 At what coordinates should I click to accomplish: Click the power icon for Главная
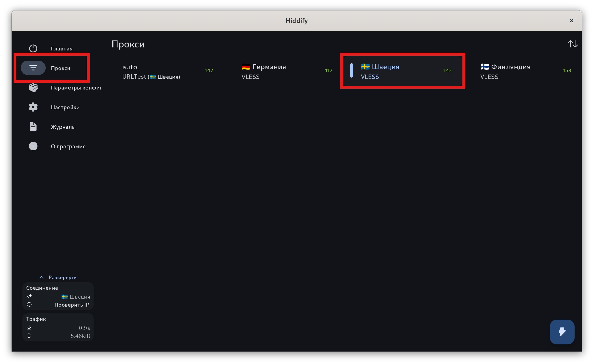tap(33, 48)
